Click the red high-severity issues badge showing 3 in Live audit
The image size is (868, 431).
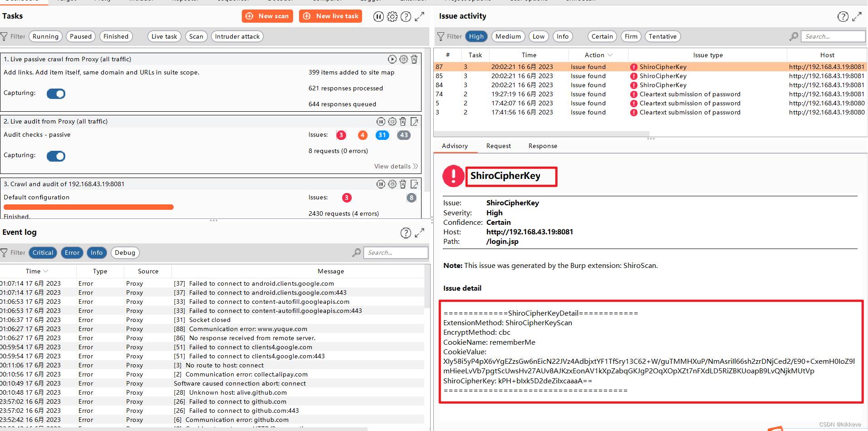coord(341,135)
